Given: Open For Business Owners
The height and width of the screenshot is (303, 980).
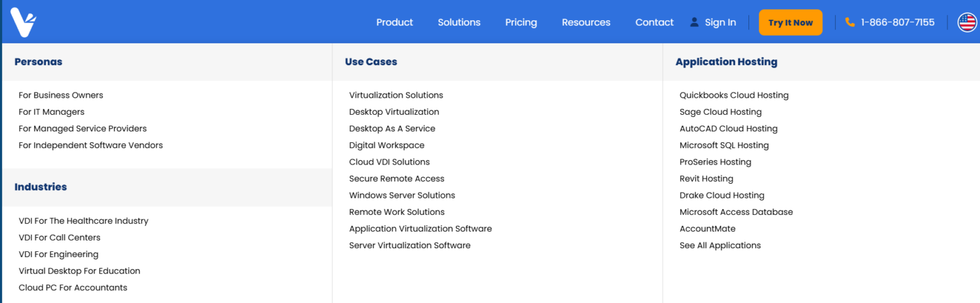Looking at the screenshot, I should tap(61, 95).
